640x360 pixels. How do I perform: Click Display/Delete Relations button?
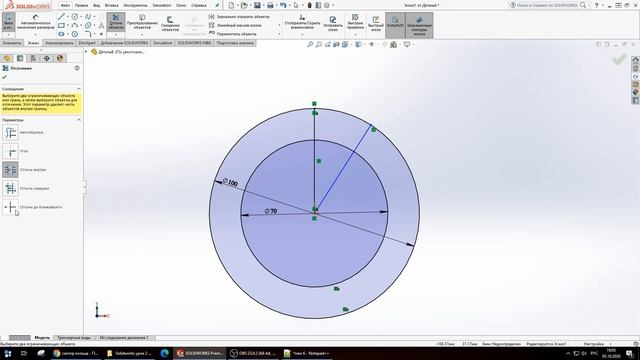(x=302, y=22)
